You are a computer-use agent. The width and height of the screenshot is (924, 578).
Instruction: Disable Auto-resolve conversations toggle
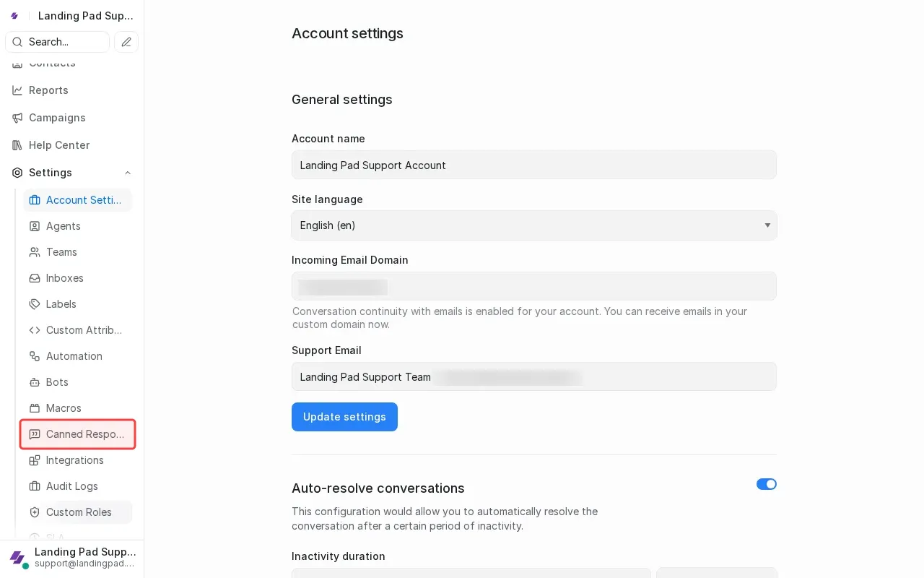[x=767, y=484]
